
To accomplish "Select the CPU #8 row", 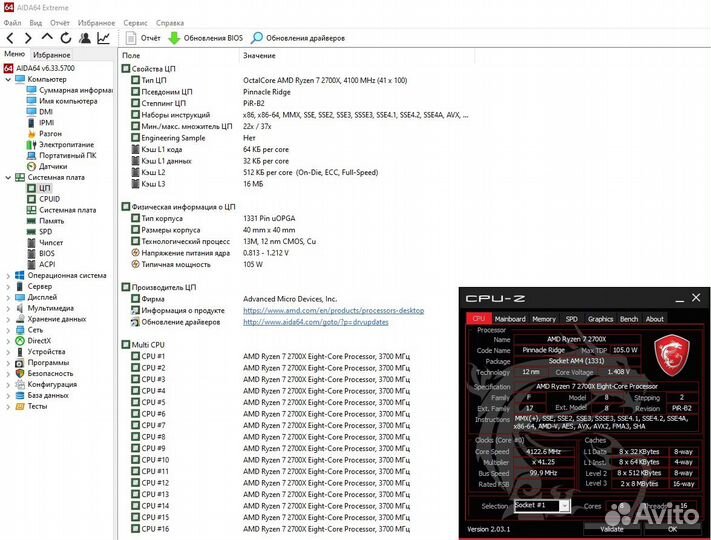I will pos(270,437).
